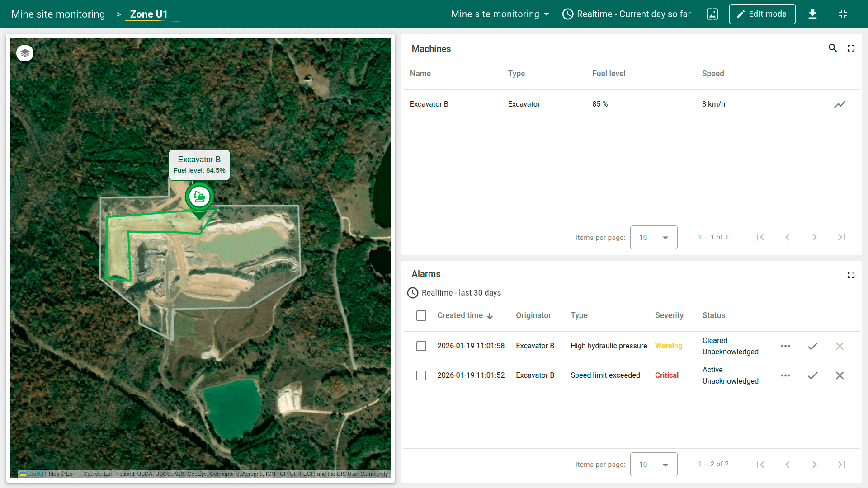Screen dimensions: 868x488
Task: Open details of High hydraulic pressure alarm
Action: click(785, 346)
